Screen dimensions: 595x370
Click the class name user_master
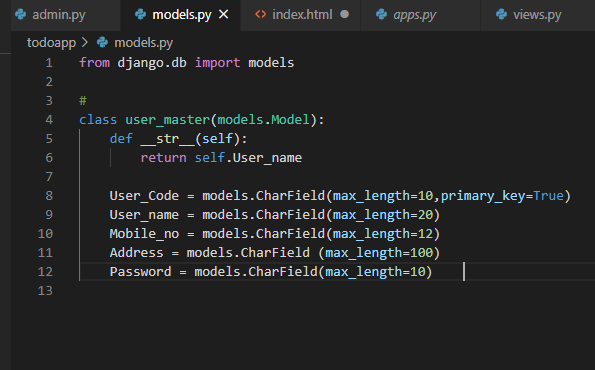(x=167, y=120)
